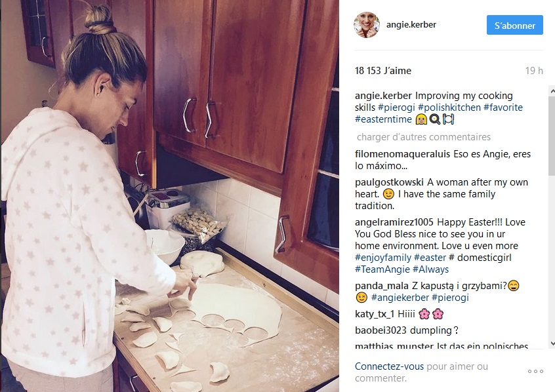The width and height of the screenshot is (555, 392).
Task: Open the #polishkitchen hashtag
Action: pos(449,108)
